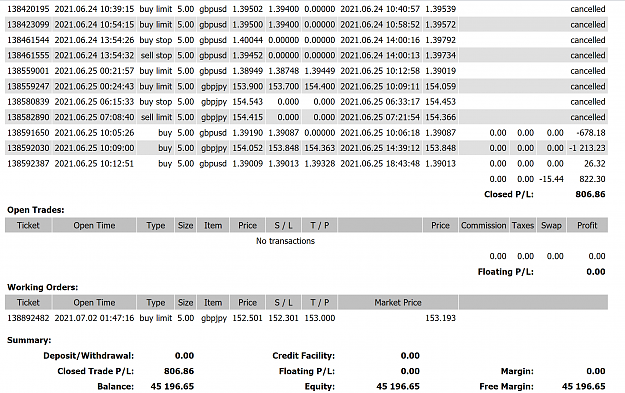Click close price 154.453 for ticket 138580839
Screen dimensions: 625x393
(440, 102)
